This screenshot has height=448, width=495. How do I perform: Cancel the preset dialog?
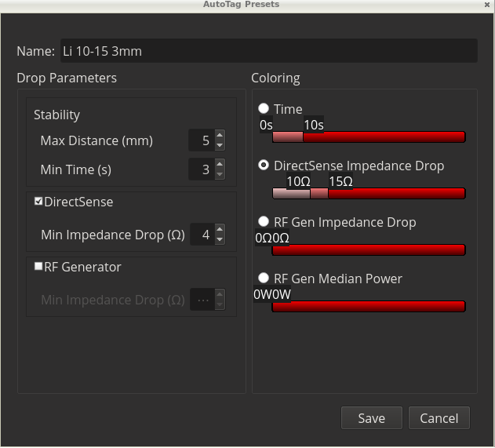439,418
